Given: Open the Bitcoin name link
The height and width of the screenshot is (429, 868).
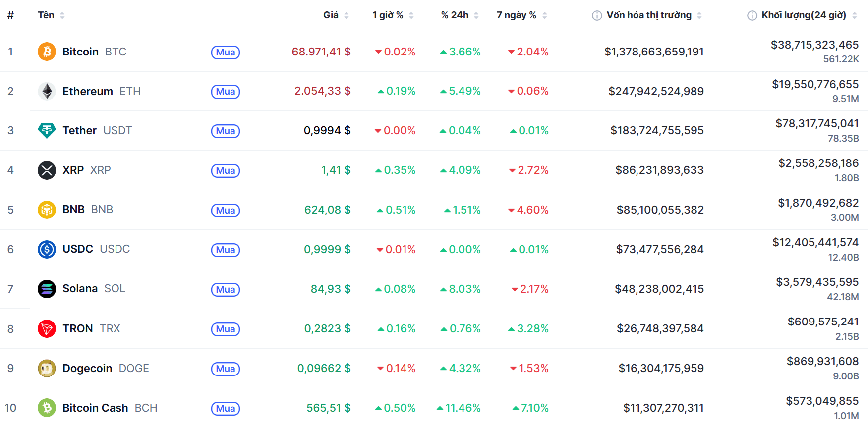Looking at the screenshot, I should [80, 52].
